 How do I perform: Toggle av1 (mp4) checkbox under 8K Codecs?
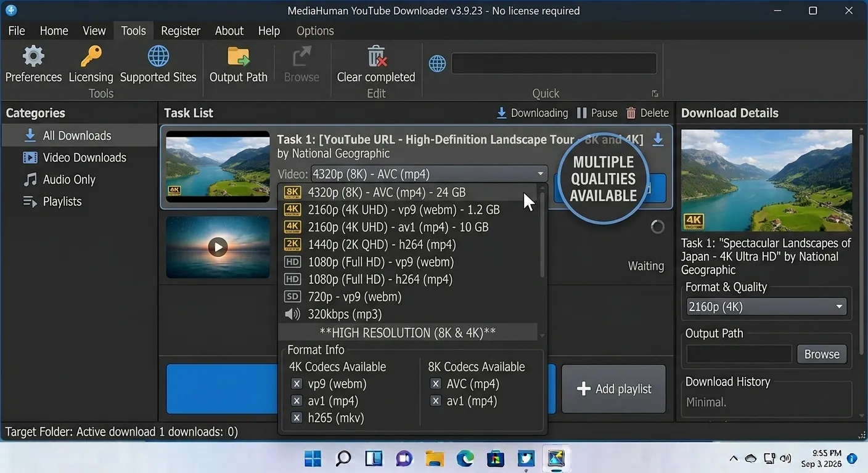(436, 401)
